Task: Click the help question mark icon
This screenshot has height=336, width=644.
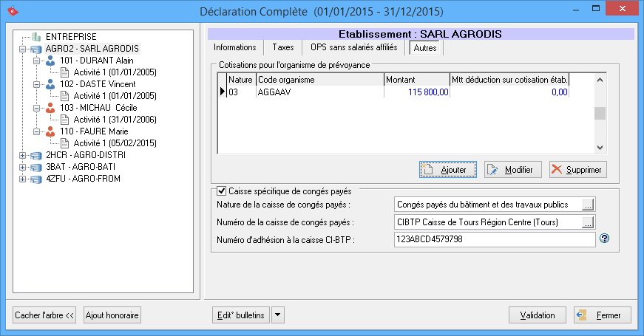Action: (x=604, y=239)
